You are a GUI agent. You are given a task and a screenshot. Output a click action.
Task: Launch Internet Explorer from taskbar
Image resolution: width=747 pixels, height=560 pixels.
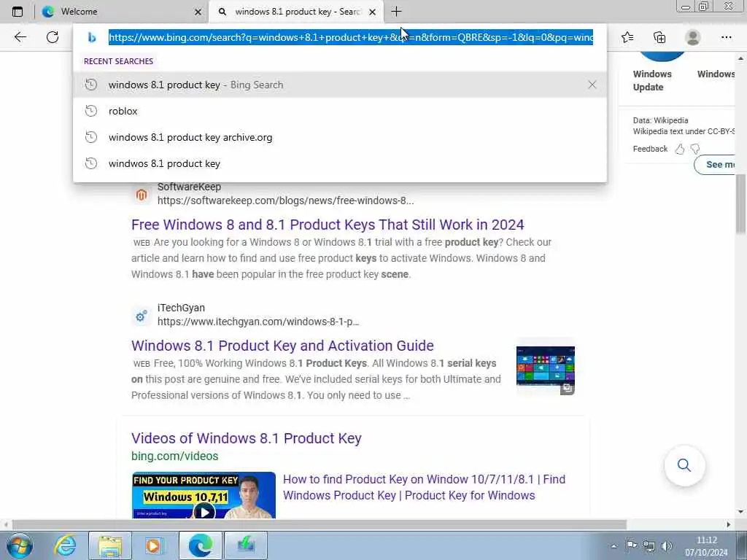click(x=65, y=545)
